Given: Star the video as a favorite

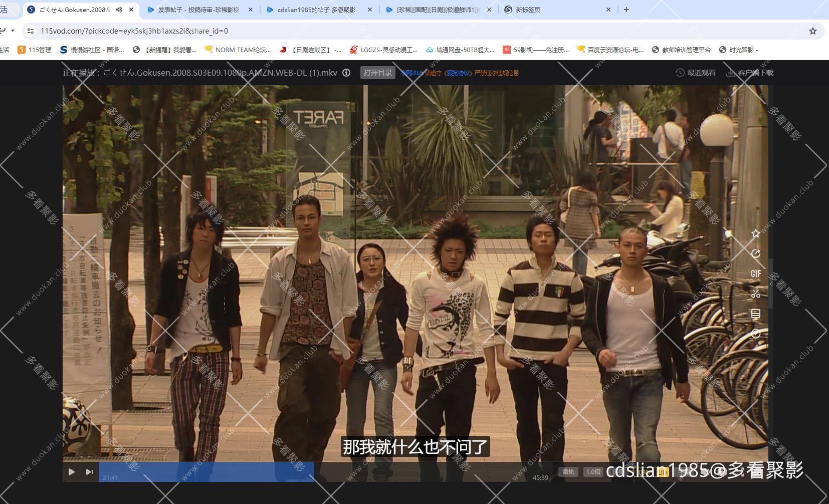Looking at the screenshot, I should pos(756,233).
